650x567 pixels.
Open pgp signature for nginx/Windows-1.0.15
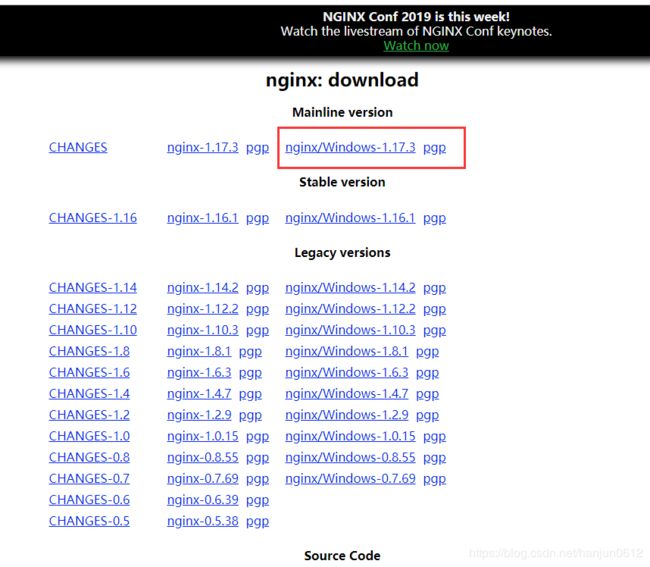(x=434, y=436)
